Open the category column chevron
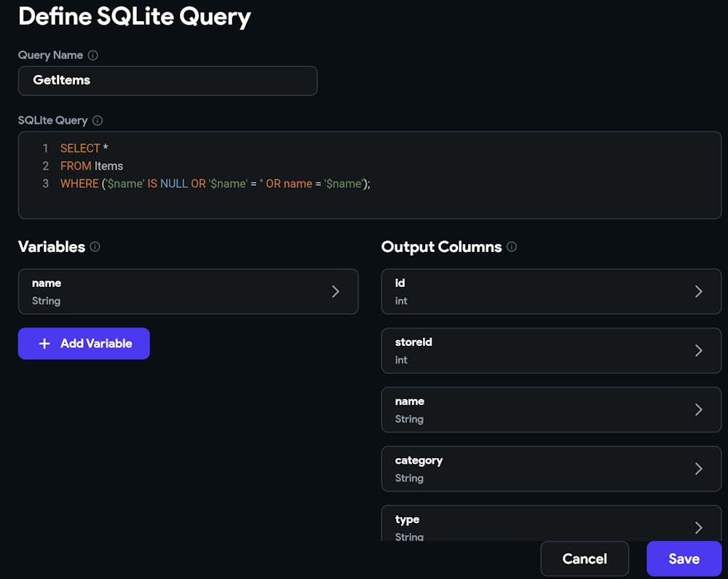The width and height of the screenshot is (728, 579). tap(699, 468)
